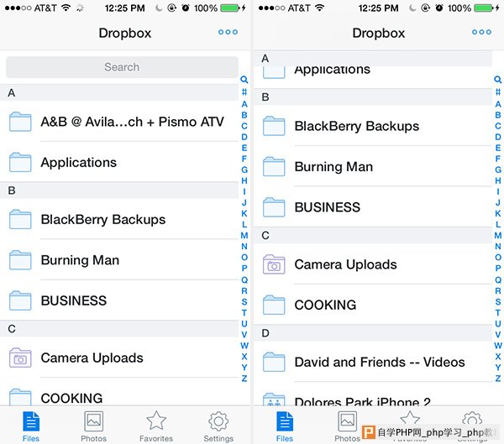Image resolution: width=504 pixels, height=444 pixels.
Task: Select 'Burning Man' text in right screen
Action: 333,167
